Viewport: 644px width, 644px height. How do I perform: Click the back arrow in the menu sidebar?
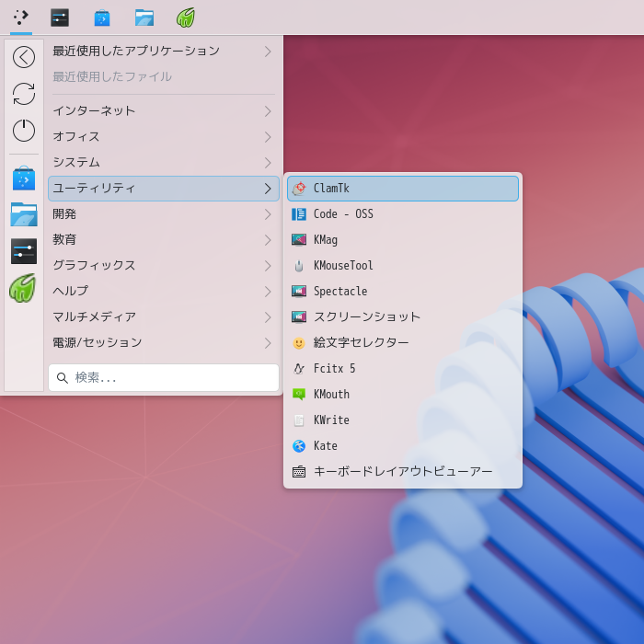pos(24,57)
